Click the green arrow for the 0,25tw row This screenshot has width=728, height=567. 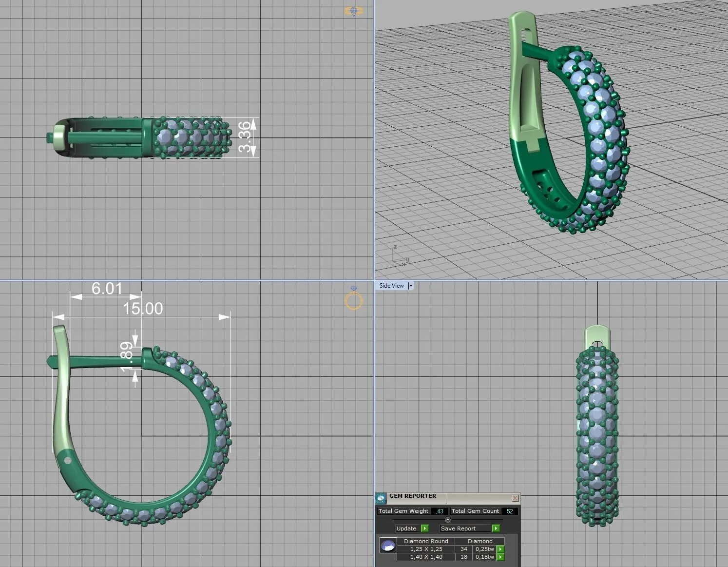[500, 549]
